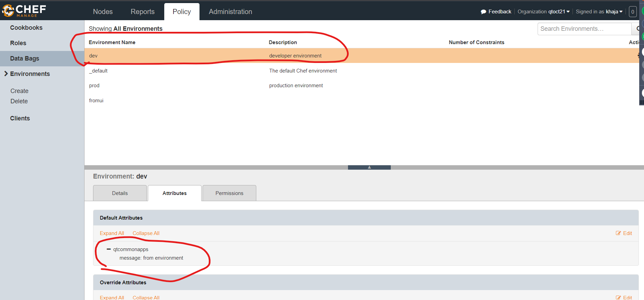Click Create under Environments
The width and height of the screenshot is (644, 300).
pos(20,91)
